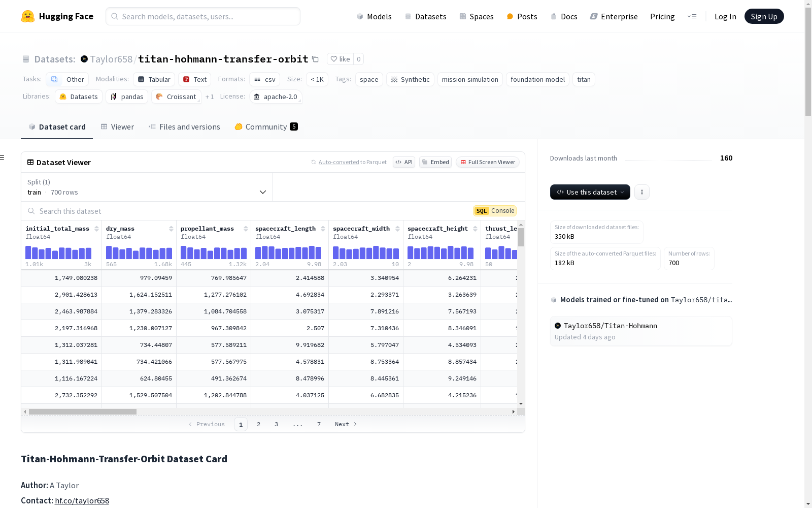812x508 pixels.
Task: Copy dataset name with the copy icon
Action: pyautogui.click(x=315, y=59)
